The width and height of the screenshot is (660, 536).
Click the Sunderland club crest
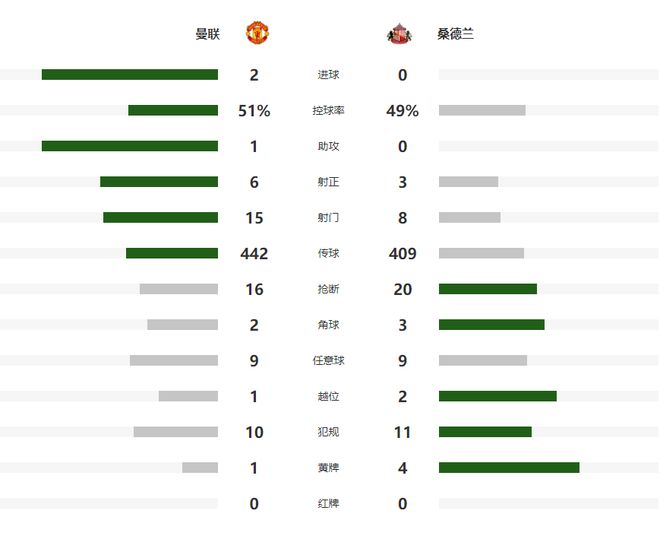tap(398, 33)
